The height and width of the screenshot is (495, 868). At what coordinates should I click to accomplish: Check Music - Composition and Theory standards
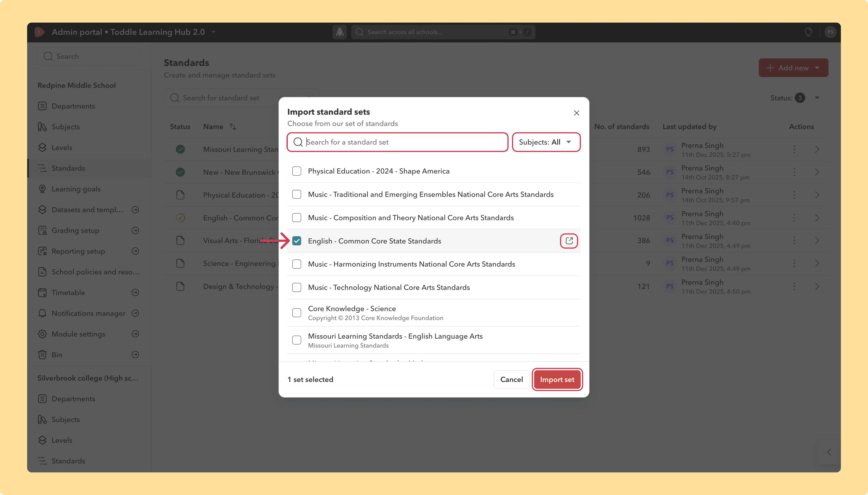(x=297, y=218)
